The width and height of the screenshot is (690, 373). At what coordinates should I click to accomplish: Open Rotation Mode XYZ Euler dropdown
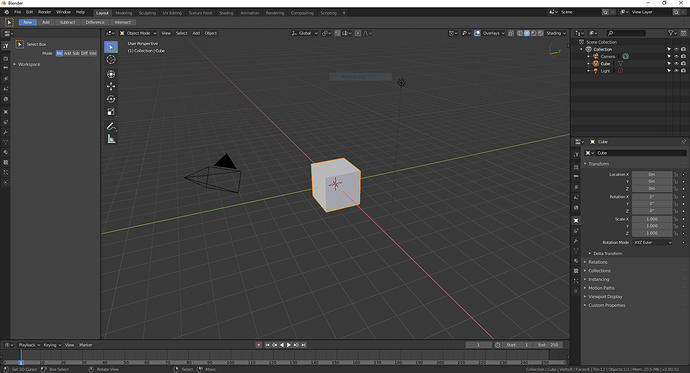coord(653,242)
